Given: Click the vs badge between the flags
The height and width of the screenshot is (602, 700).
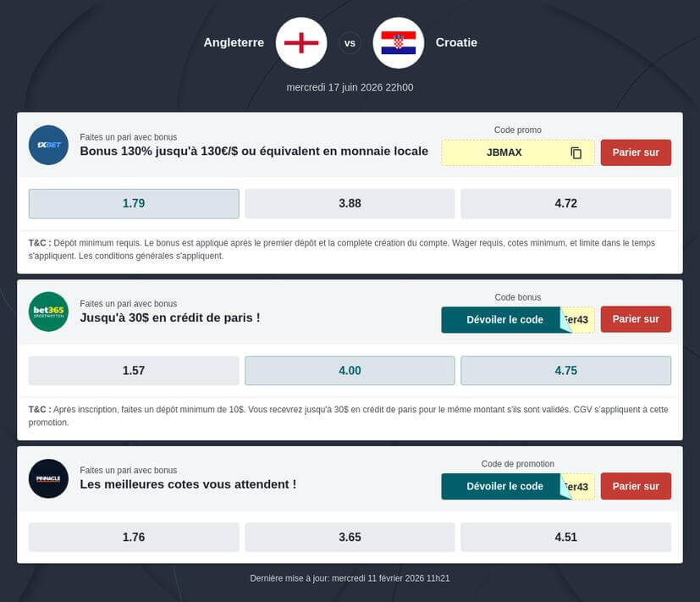Looking at the screenshot, I should pyautogui.click(x=350, y=42).
